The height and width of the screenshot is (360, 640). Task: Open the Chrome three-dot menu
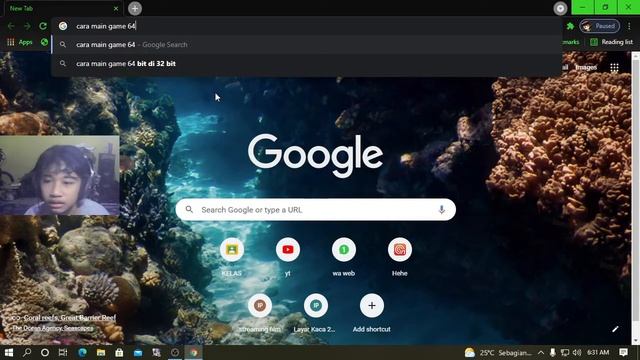point(629,26)
